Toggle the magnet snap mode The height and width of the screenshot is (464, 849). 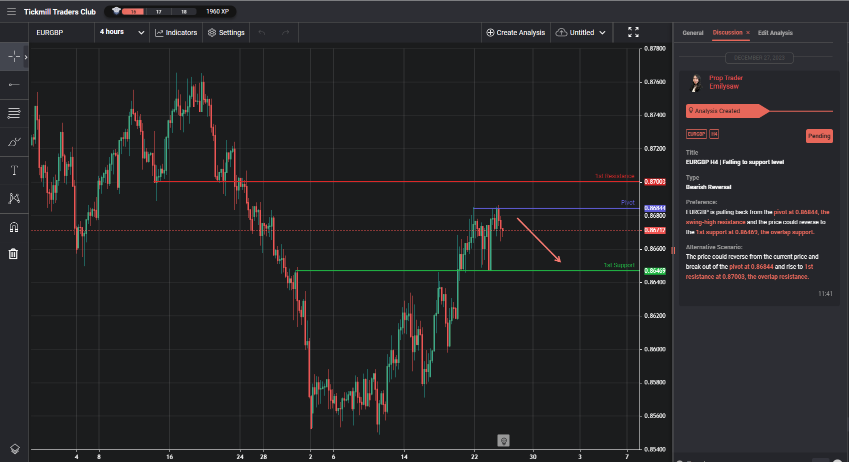point(14,227)
